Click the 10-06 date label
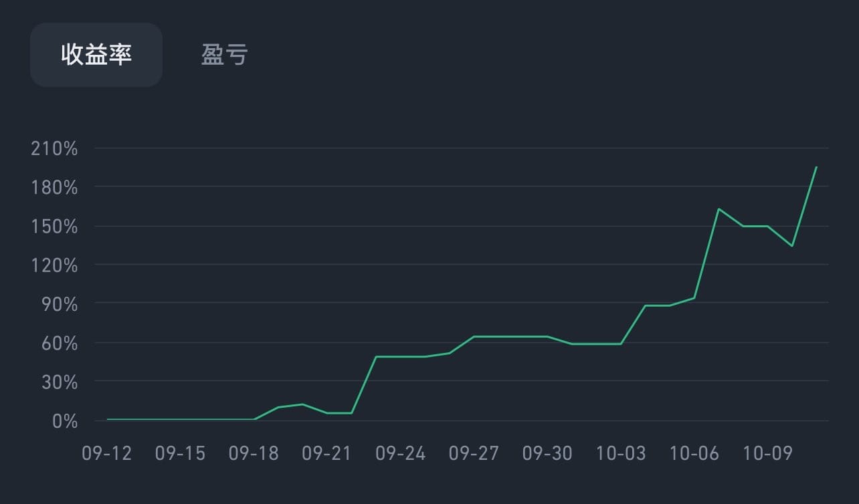Viewport: 859px width, 504px height. coord(695,454)
